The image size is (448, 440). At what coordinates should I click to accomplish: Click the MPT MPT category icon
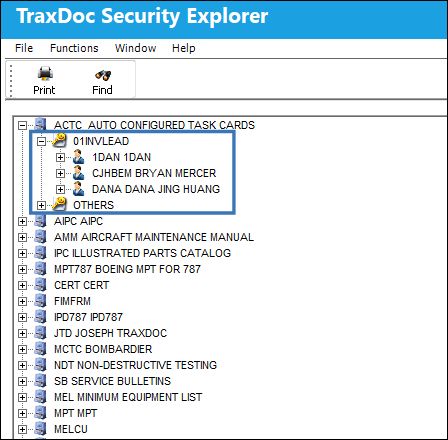40,412
